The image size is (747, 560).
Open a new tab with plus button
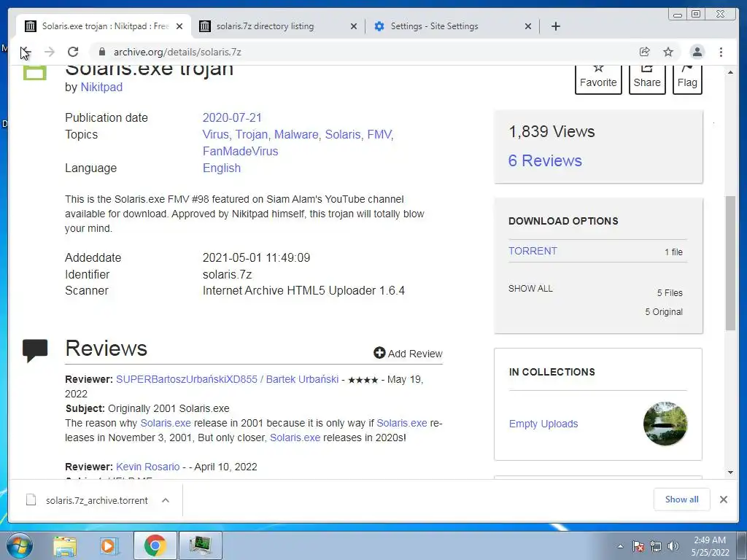pyautogui.click(x=555, y=26)
